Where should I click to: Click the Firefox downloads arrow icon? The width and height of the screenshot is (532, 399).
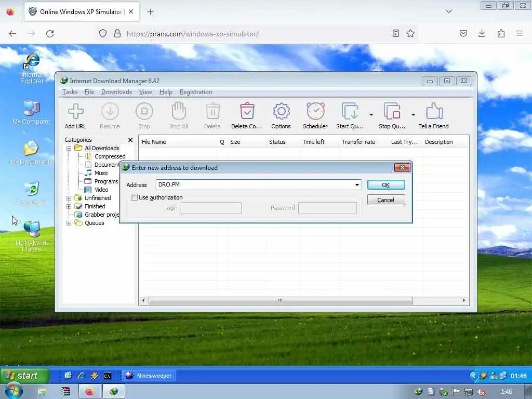coord(482,33)
